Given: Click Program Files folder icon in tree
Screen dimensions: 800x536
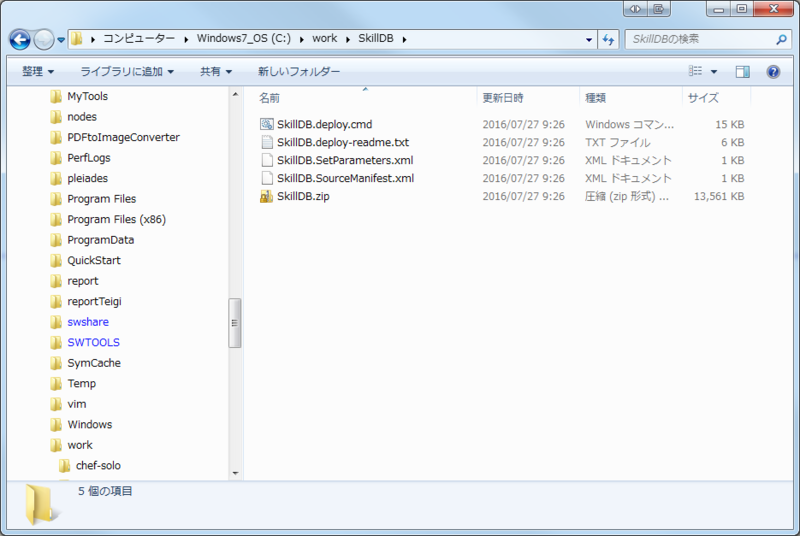Looking at the screenshot, I should pos(56,199).
